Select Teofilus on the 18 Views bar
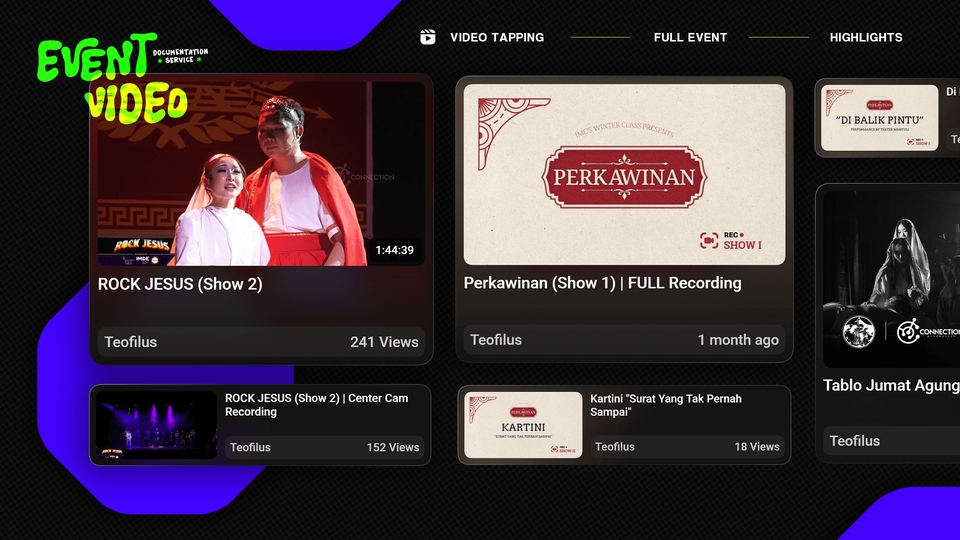Viewport: 960px width, 540px height. click(615, 447)
